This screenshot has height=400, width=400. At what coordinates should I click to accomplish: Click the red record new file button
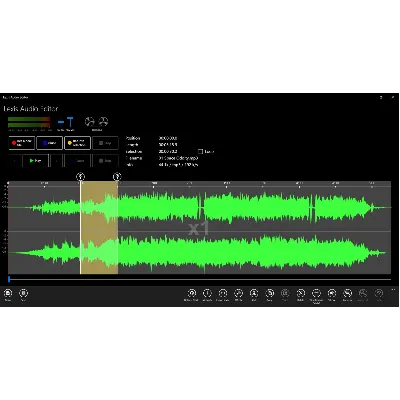21,143
